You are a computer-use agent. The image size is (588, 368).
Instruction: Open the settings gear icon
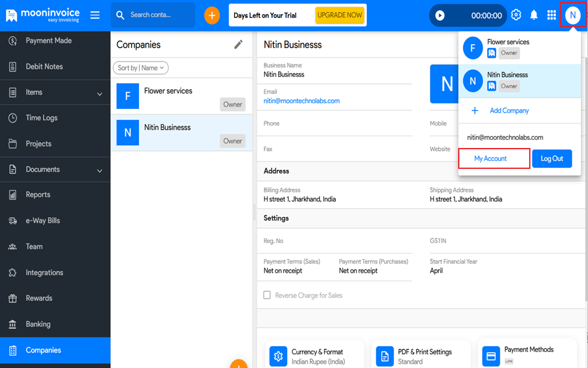516,15
